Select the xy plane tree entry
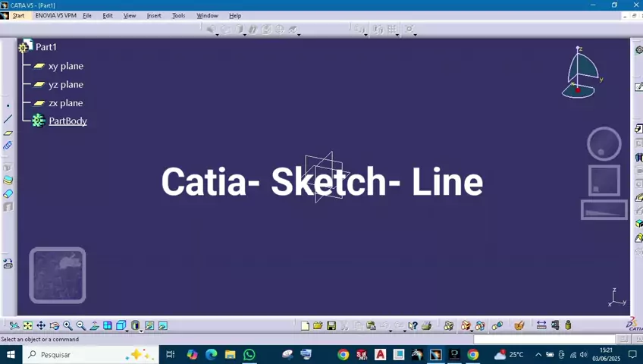Image resolution: width=643 pixels, height=364 pixels. coord(65,66)
